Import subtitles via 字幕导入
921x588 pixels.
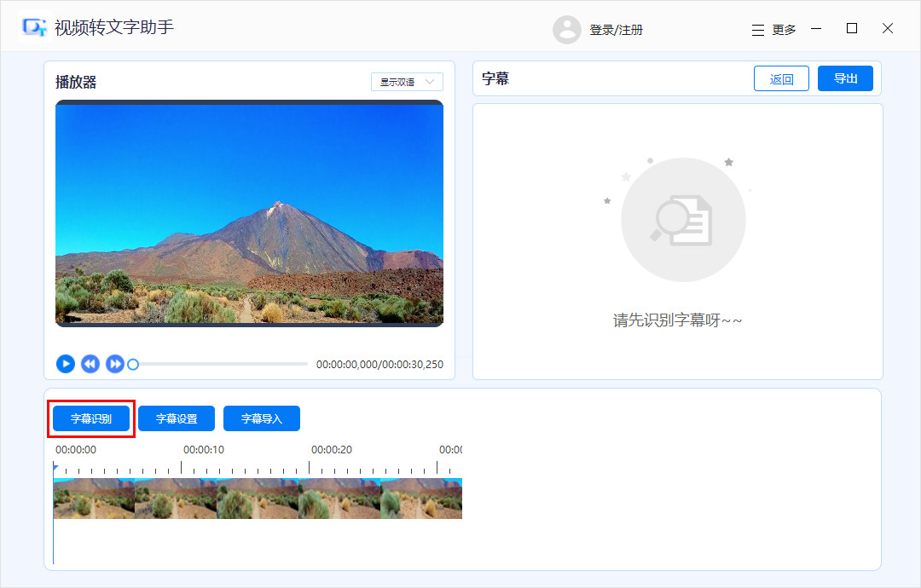tap(262, 418)
